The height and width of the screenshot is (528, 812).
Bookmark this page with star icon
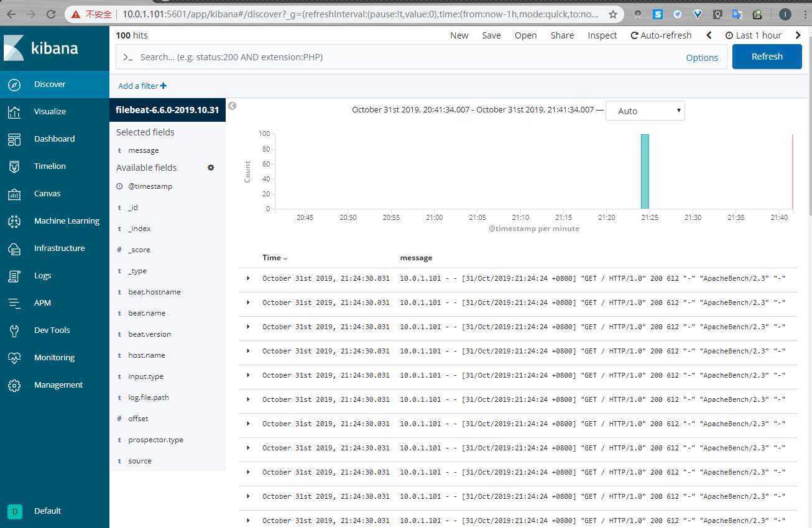(613, 14)
